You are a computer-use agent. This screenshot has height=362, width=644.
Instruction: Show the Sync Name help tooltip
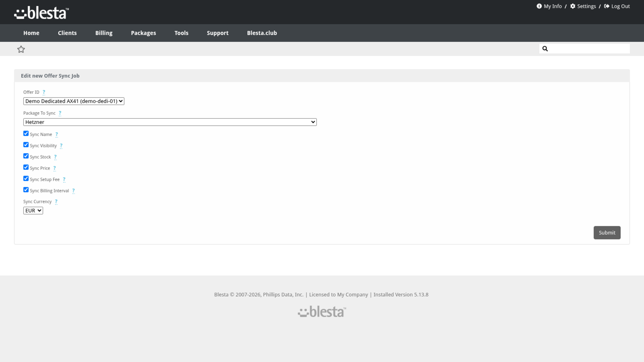tap(57, 134)
